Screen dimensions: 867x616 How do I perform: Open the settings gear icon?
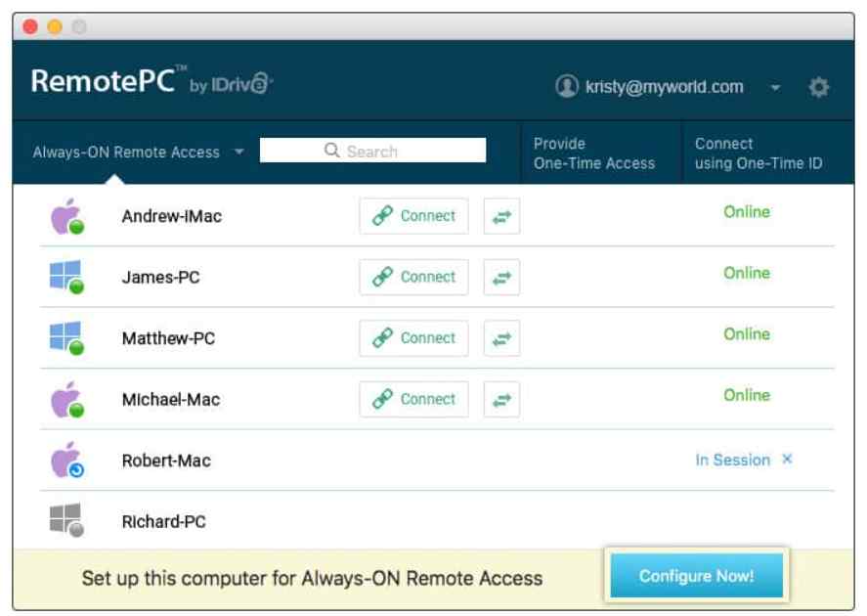point(818,87)
